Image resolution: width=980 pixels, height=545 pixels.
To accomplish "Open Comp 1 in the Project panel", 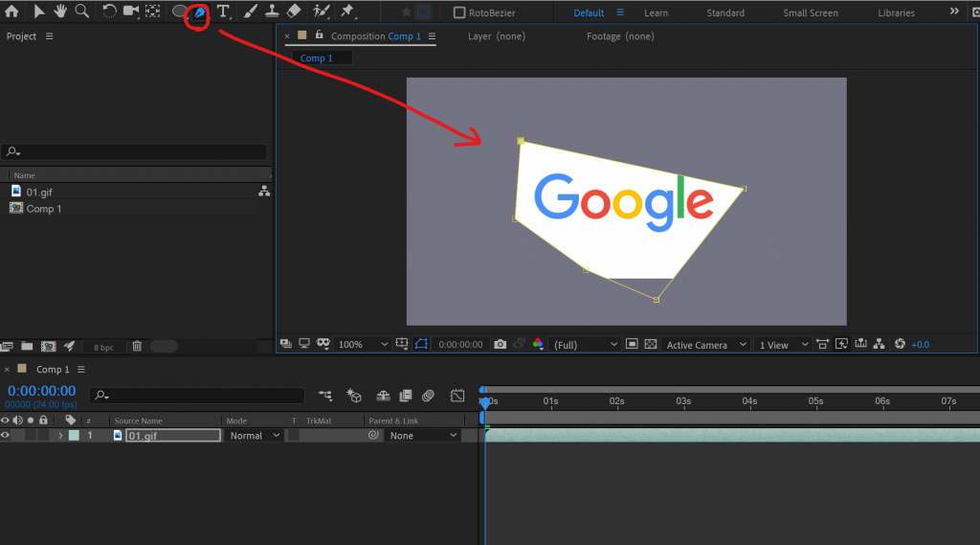I will pos(43,209).
